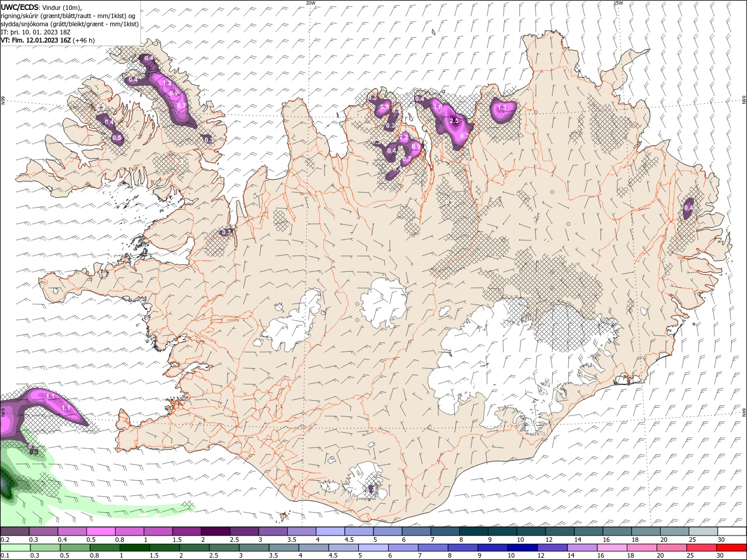747x560 pixels.
Task: Click the 'UWC/ECDS: Vindur (10m)' title text
Action: click(41, 7)
